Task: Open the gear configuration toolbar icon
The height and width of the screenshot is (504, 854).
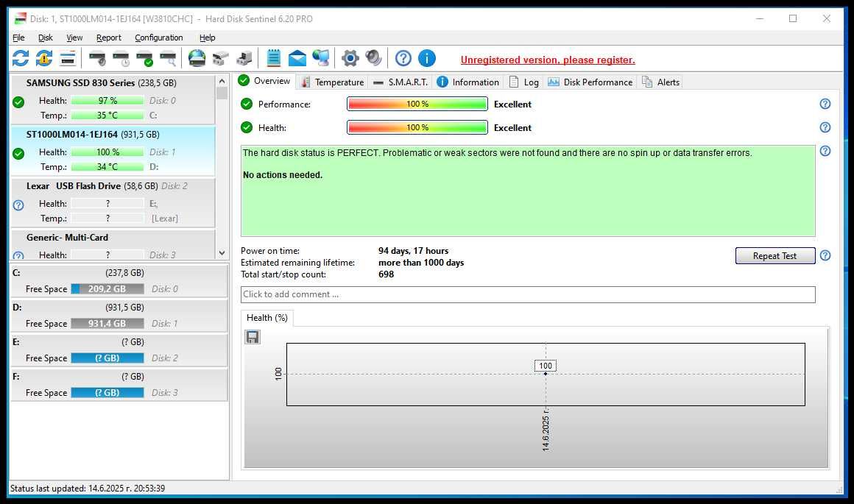Action: [350, 58]
